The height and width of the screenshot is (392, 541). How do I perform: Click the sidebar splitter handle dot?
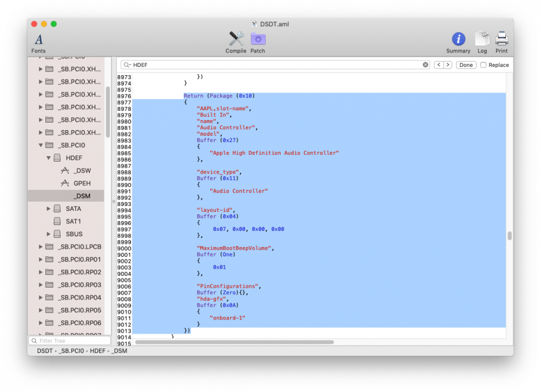(114, 202)
